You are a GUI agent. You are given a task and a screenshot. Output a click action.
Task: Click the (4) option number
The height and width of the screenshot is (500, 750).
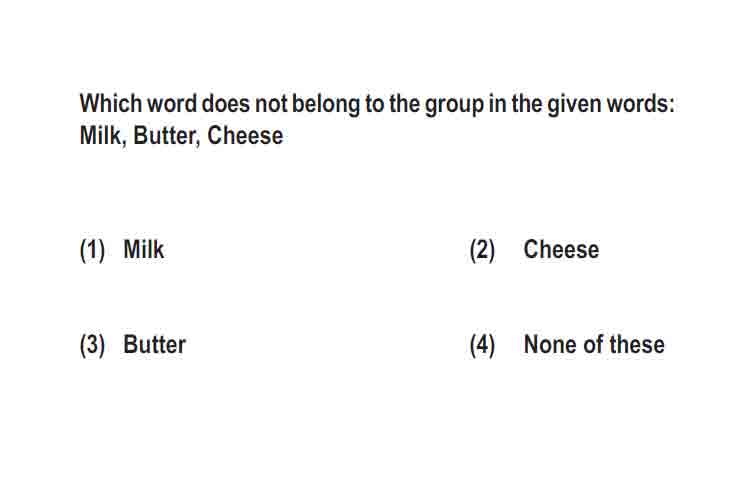[x=482, y=345]
